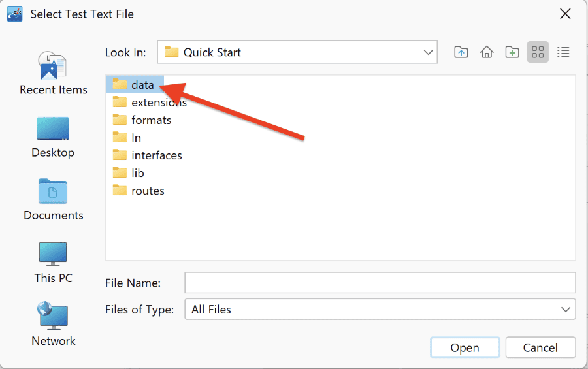Create a new folder
The height and width of the screenshot is (369, 588).
point(512,52)
